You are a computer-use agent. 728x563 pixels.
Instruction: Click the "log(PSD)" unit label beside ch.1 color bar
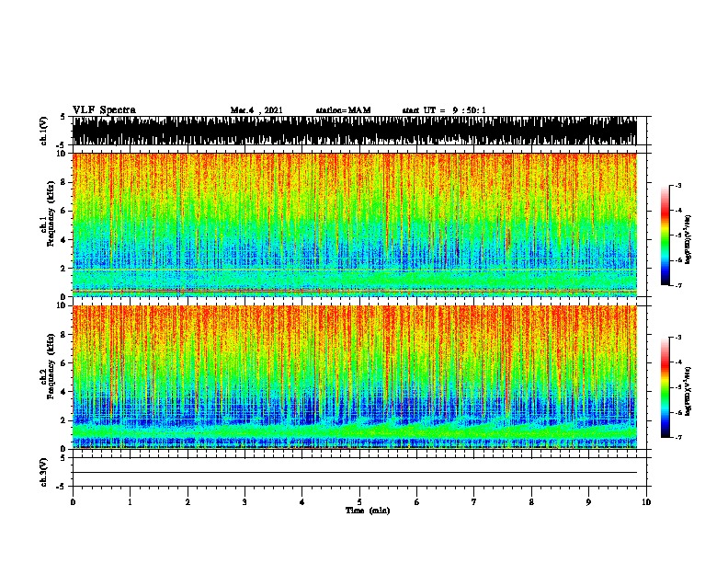688,239
